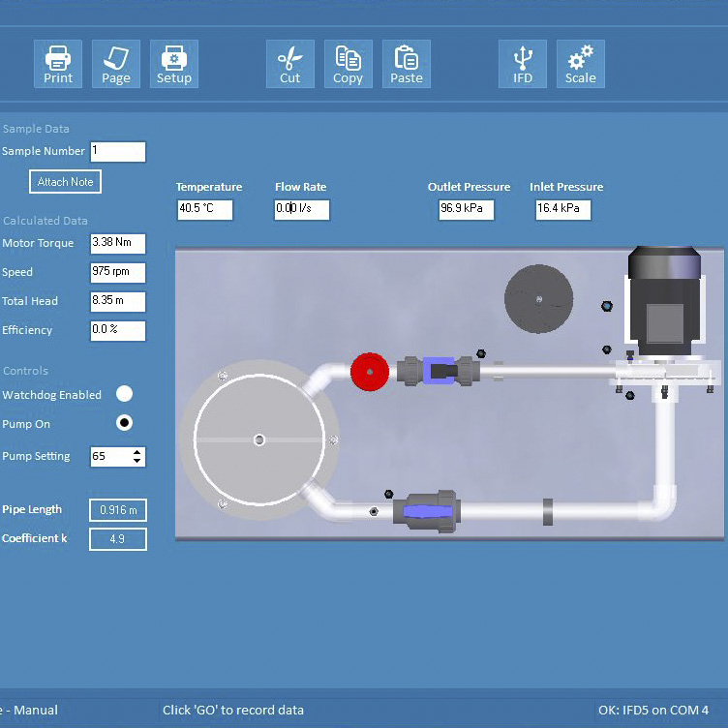728x728 pixels.
Task: Click the Copy toolbar icon
Action: click(x=349, y=64)
